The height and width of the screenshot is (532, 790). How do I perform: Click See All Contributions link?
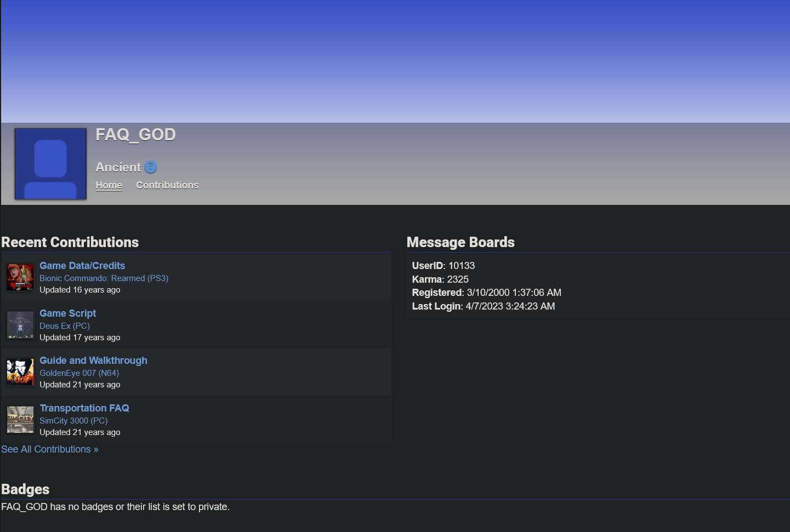click(x=50, y=449)
